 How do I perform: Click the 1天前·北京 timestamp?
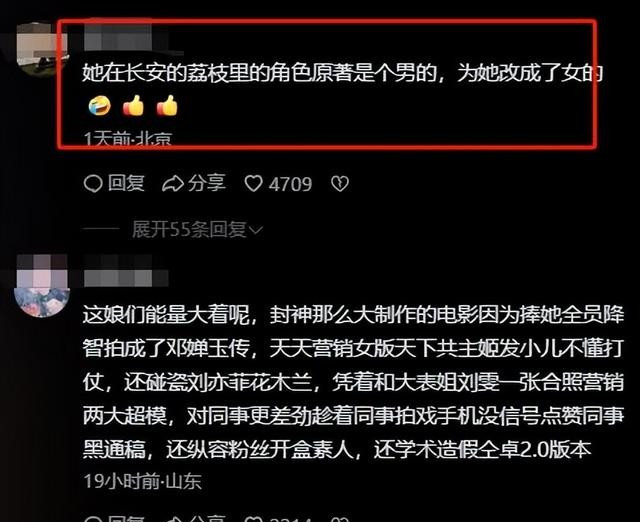(128, 139)
